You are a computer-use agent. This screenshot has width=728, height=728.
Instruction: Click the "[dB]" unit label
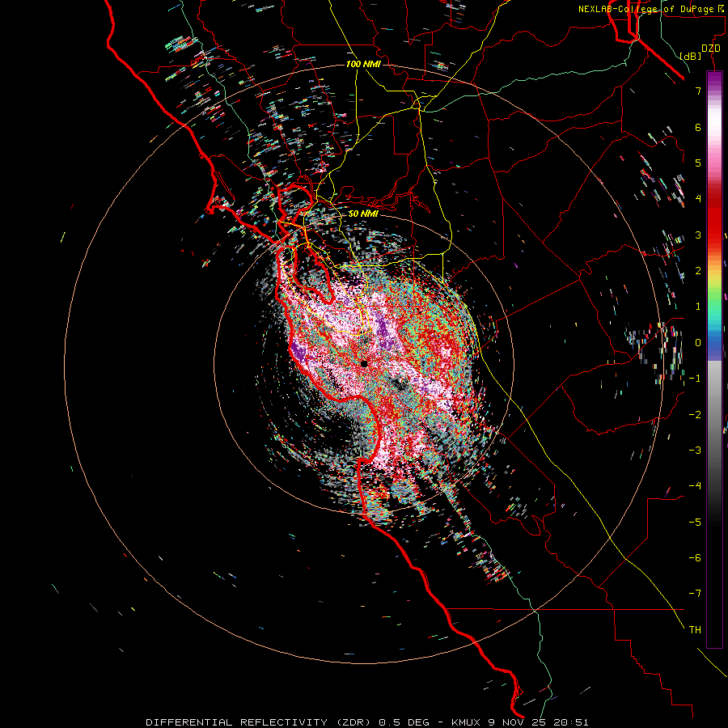(x=691, y=56)
